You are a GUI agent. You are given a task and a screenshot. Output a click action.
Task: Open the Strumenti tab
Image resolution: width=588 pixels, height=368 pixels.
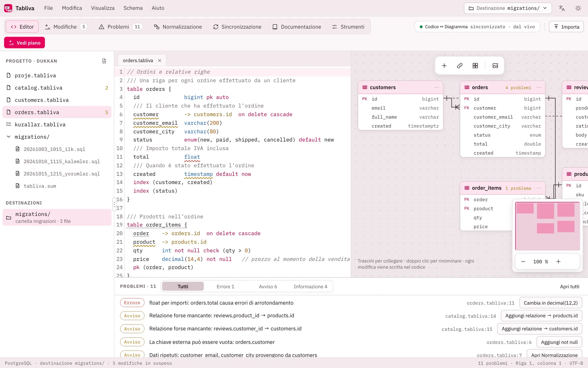(348, 27)
